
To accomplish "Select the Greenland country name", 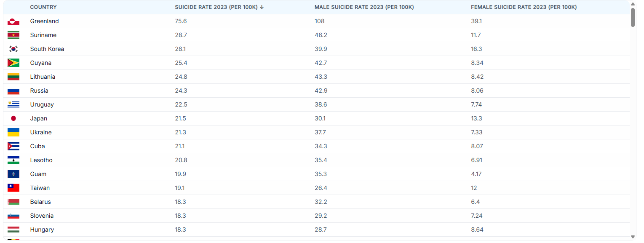I will (x=44, y=21).
